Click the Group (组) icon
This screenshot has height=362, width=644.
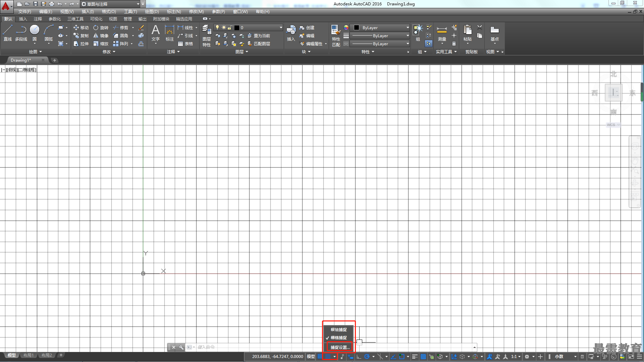coord(418,33)
